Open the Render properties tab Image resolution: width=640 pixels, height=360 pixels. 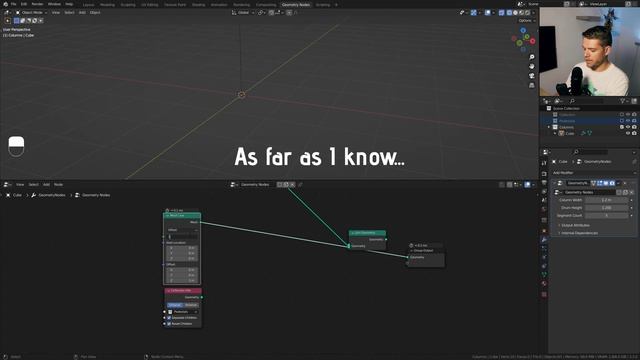click(x=544, y=174)
